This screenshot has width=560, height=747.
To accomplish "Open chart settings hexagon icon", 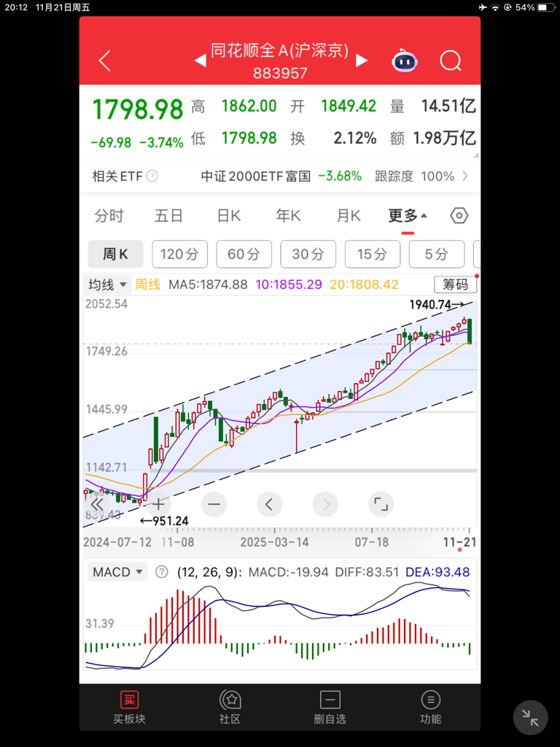I will (x=459, y=216).
